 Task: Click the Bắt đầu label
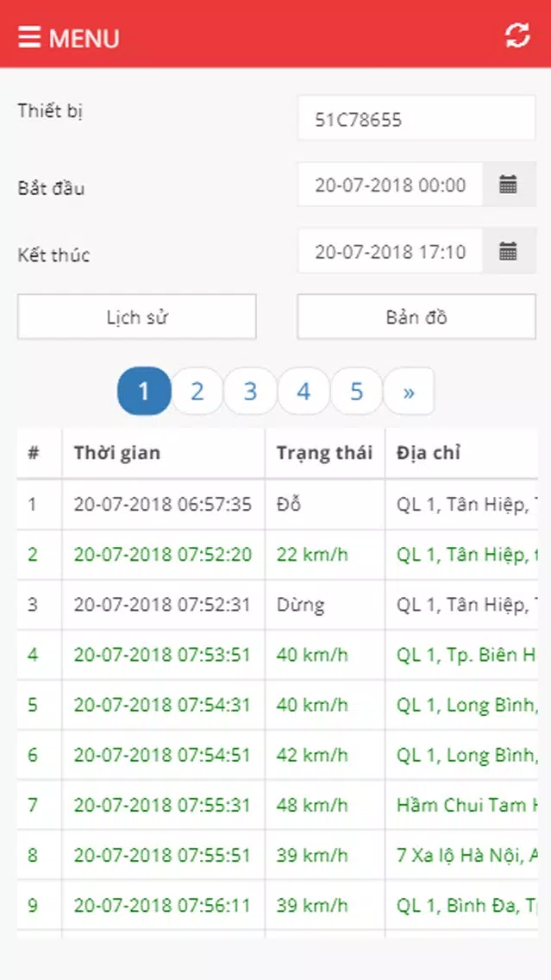coord(51,187)
